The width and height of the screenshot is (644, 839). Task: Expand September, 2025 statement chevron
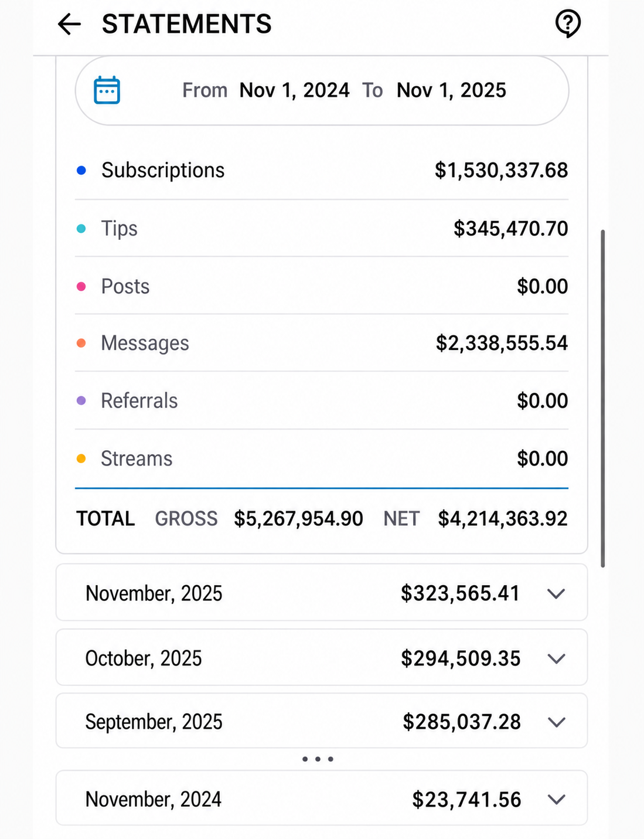pos(556,722)
